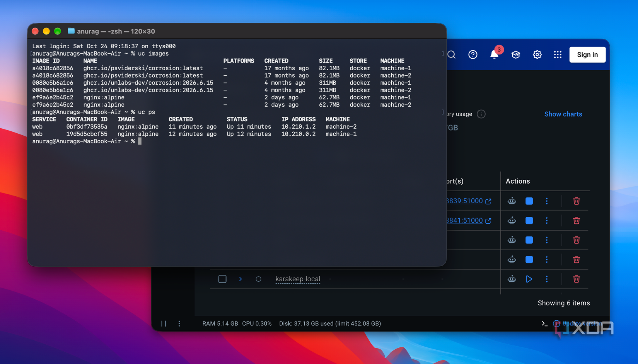Click the Disk 37.13 GB used status
Image resolution: width=638 pixels, height=364 pixels.
pos(330,323)
